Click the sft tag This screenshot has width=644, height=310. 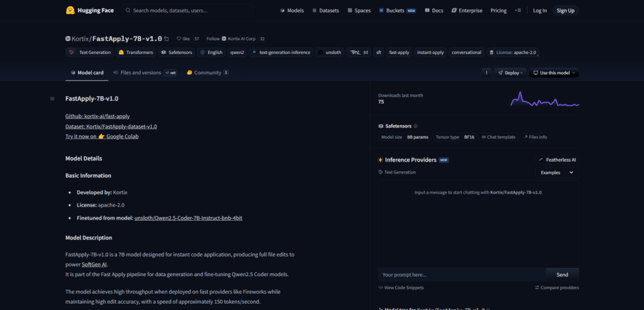[x=378, y=52]
